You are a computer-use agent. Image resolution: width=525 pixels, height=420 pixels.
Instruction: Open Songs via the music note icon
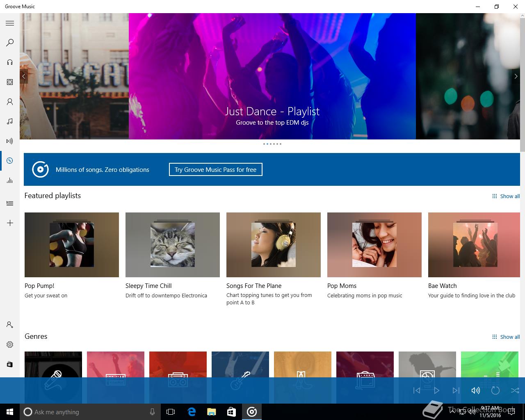coord(10,121)
